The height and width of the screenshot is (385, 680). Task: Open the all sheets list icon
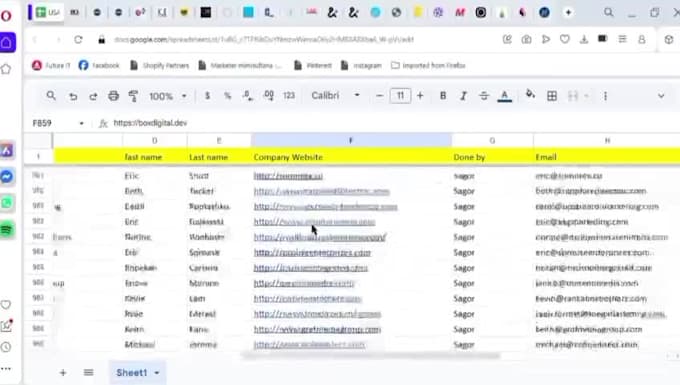coord(88,372)
